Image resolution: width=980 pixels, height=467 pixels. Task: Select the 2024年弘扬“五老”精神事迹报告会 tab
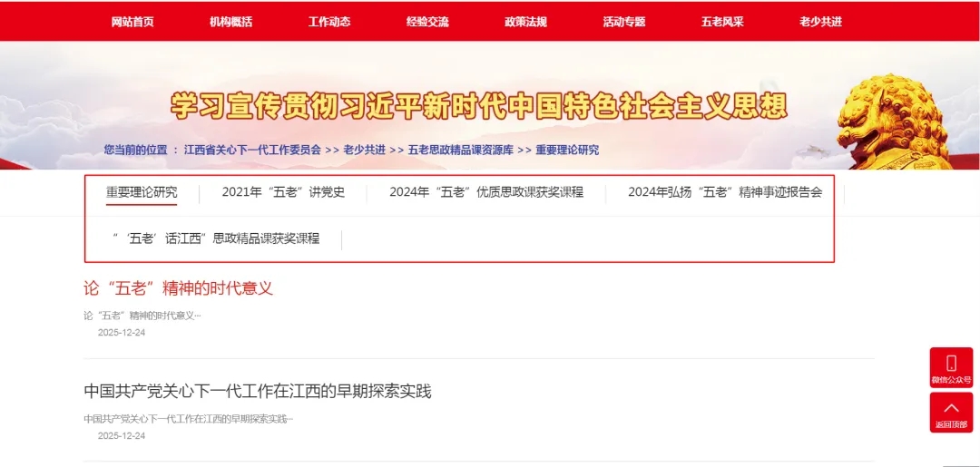724,192
